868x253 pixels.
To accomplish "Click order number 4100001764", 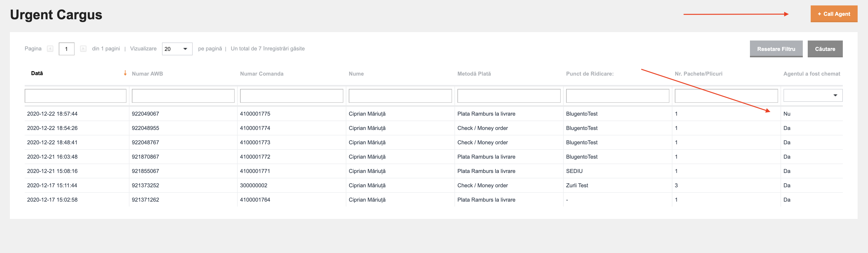I will (x=255, y=200).
